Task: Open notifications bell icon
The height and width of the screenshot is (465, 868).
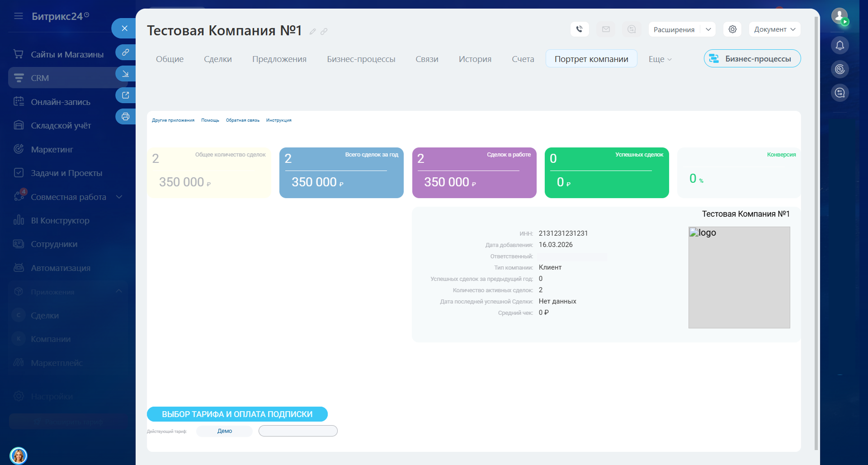Action: click(x=840, y=46)
